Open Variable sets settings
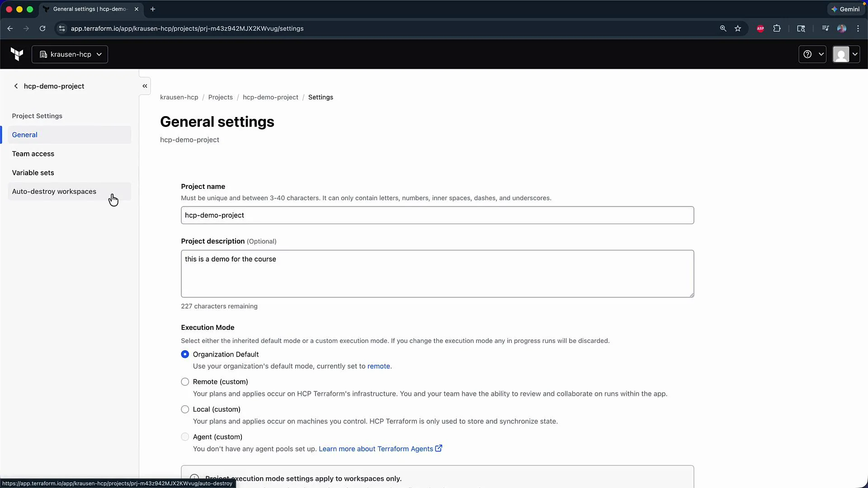Image resolution: width=868 pixels, height=488 pixels. [69, 173]
